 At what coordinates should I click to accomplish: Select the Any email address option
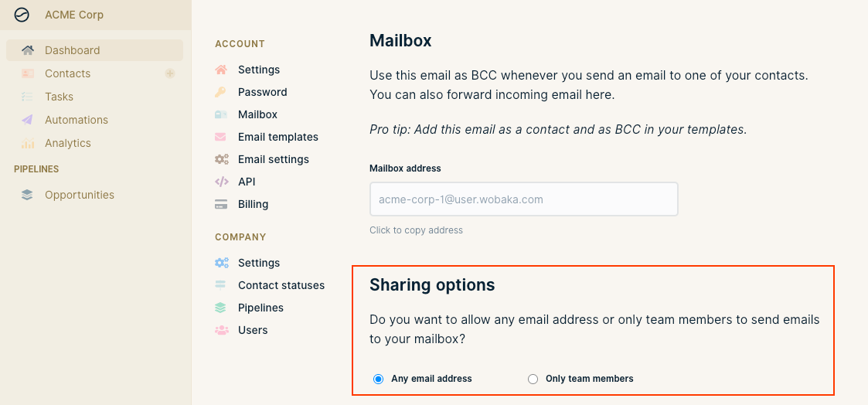click(x=378, y=379)
